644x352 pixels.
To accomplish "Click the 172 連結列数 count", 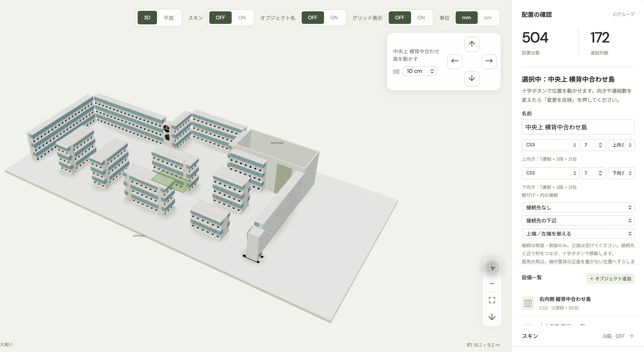I will (x=600, y=38).
